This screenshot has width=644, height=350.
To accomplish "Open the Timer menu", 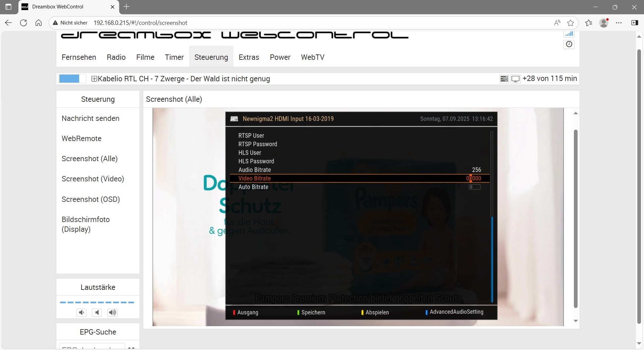I will (174, 57).
